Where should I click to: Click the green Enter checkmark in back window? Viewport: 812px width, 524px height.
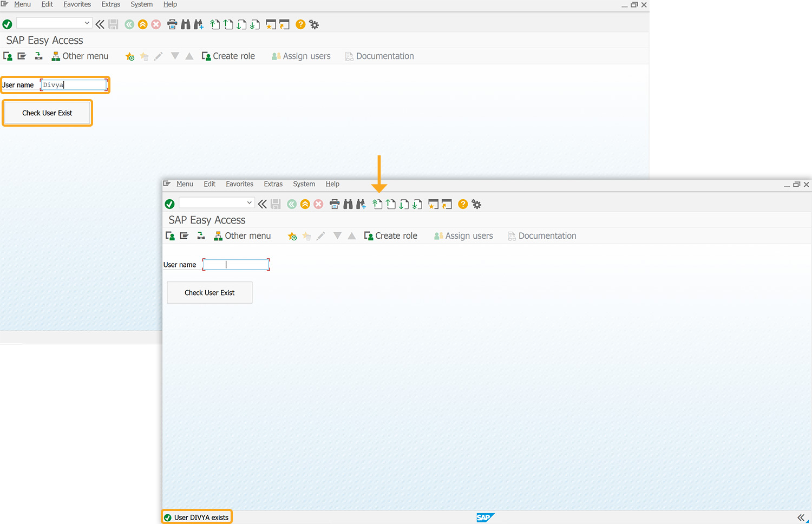coord(7,24)
